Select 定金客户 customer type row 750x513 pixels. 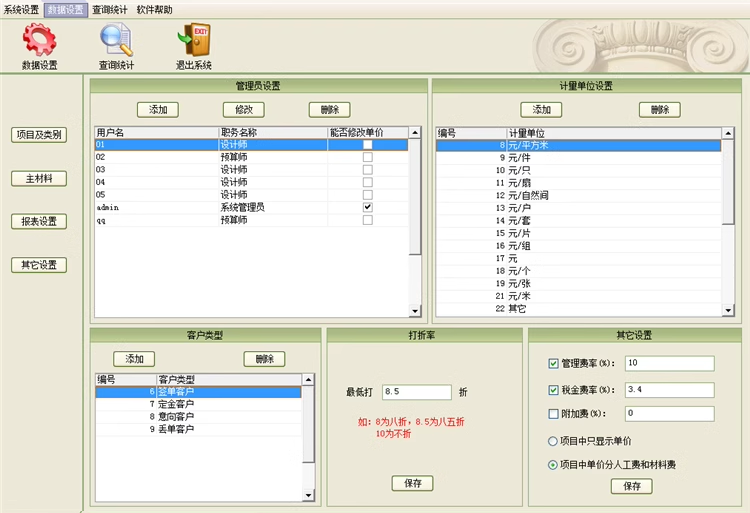coord(199,404)
